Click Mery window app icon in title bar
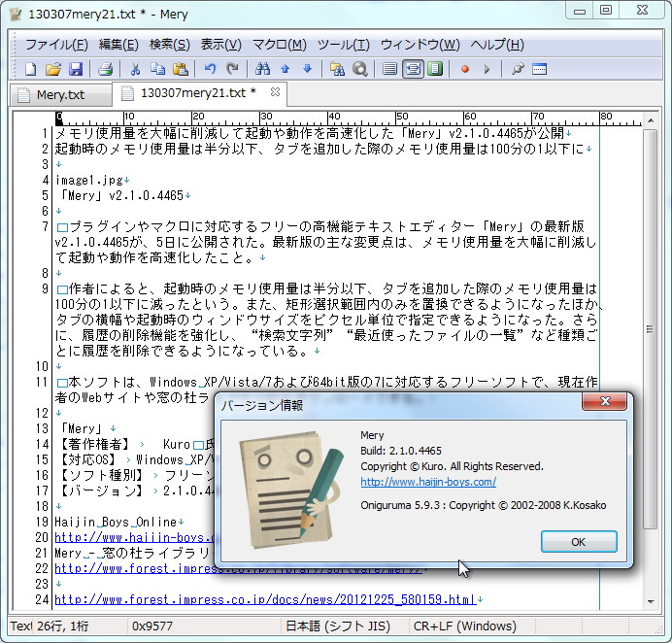Viewport: 672px width, 643px height. (16, 15)
